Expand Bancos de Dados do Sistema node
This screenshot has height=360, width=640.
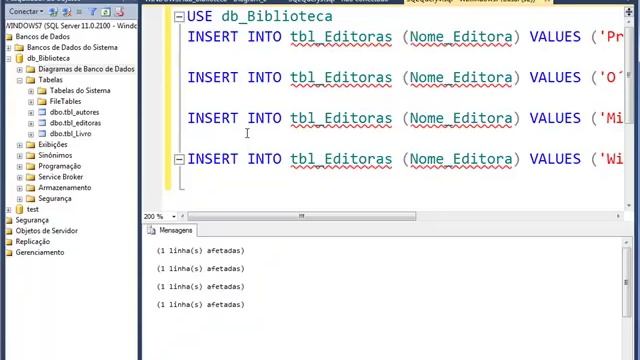(9, 48)
